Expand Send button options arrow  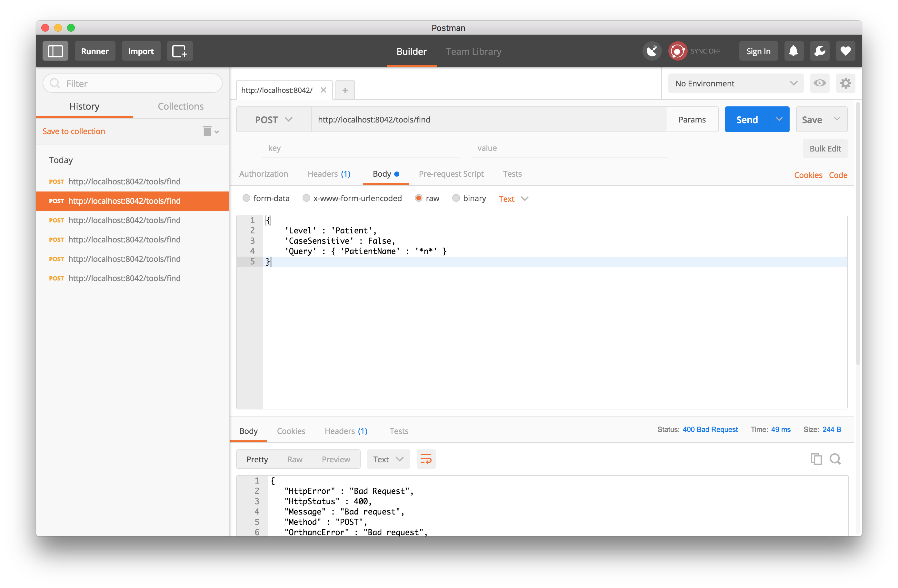coord(779,120)
